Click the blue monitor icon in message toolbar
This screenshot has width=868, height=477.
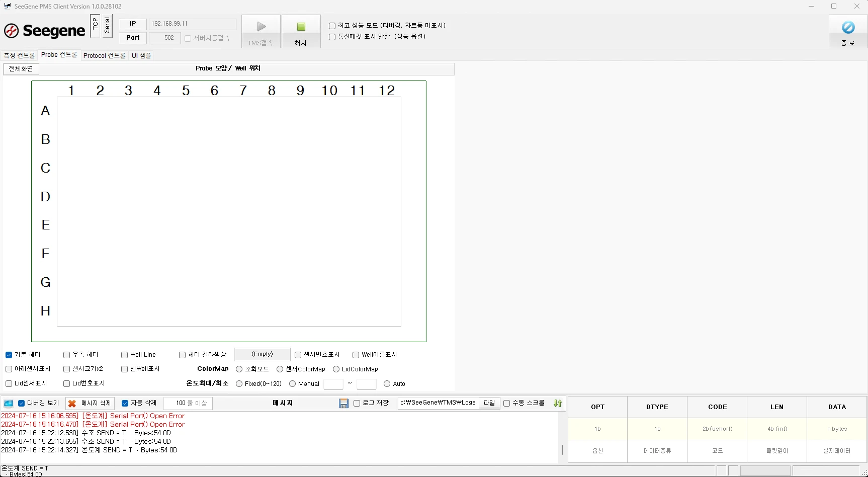tap(9, 404)
